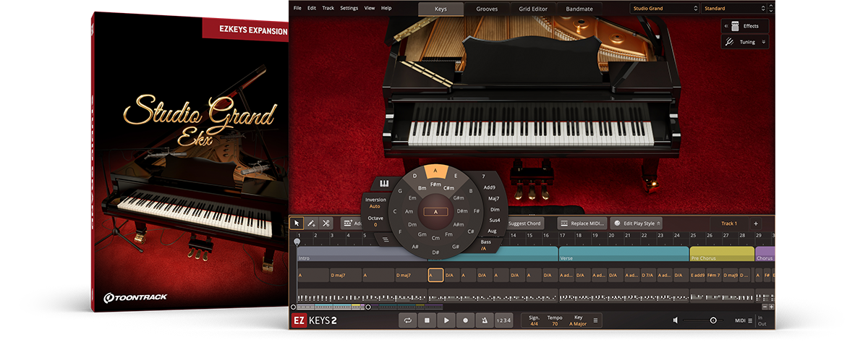
Task: Select the scissors cut tool
Action: [x=325, y=224]
